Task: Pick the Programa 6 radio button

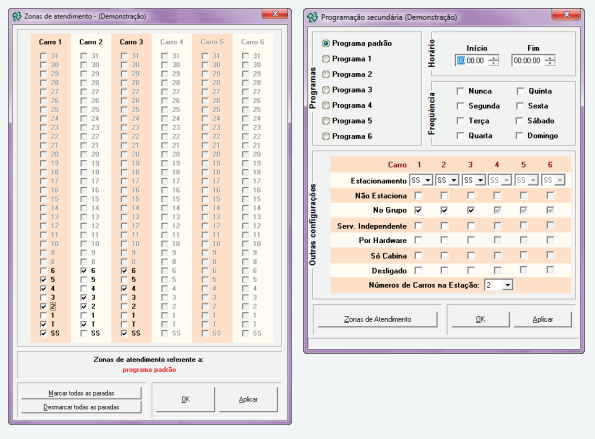Action: [326, 136]
